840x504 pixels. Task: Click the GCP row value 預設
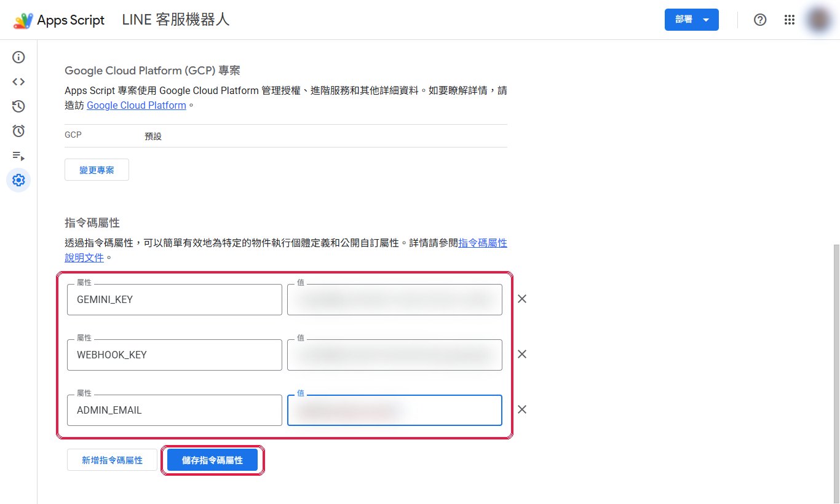click(x=153, y=136)
